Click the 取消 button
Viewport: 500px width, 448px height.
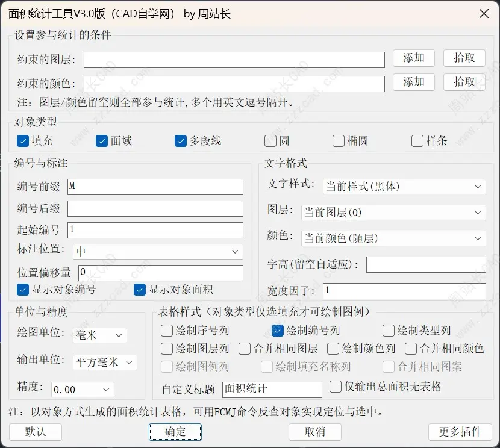point(314,432)
